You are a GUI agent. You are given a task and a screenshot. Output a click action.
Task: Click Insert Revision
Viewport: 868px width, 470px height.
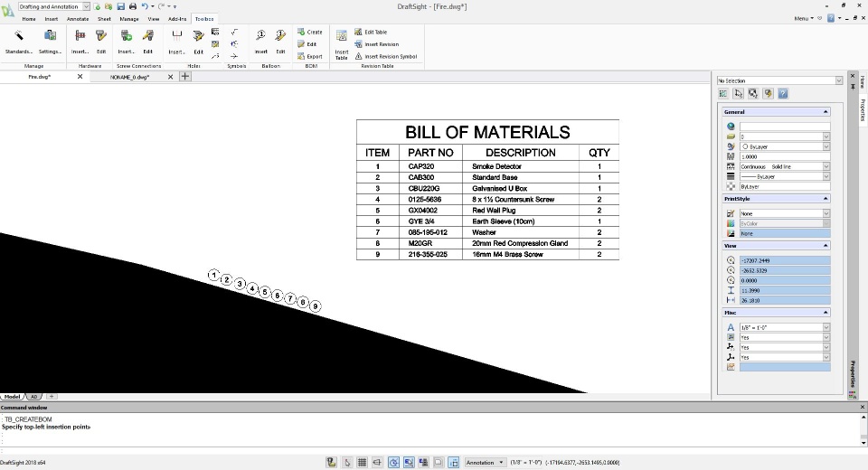tap(376, 44)
